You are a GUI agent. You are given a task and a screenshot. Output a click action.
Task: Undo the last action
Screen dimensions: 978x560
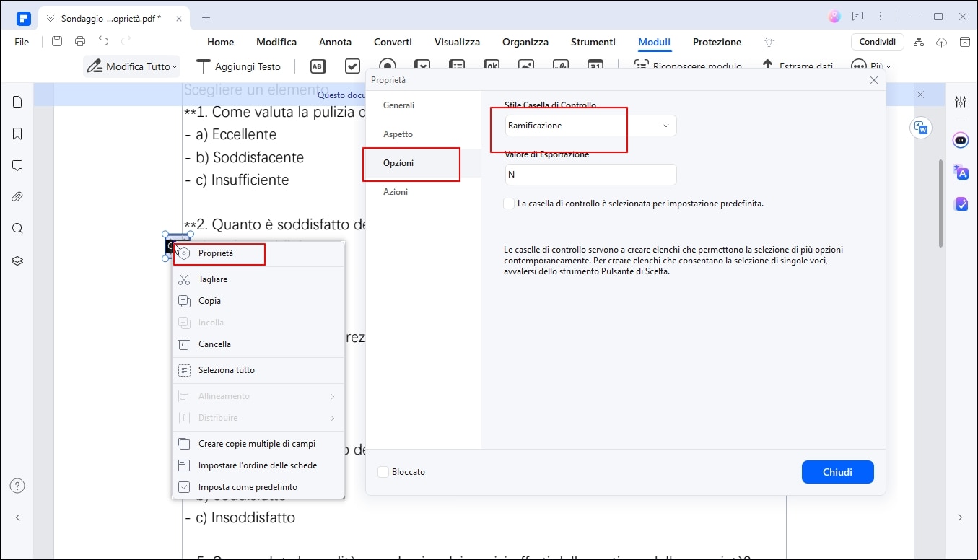click(x=103, y=42)
